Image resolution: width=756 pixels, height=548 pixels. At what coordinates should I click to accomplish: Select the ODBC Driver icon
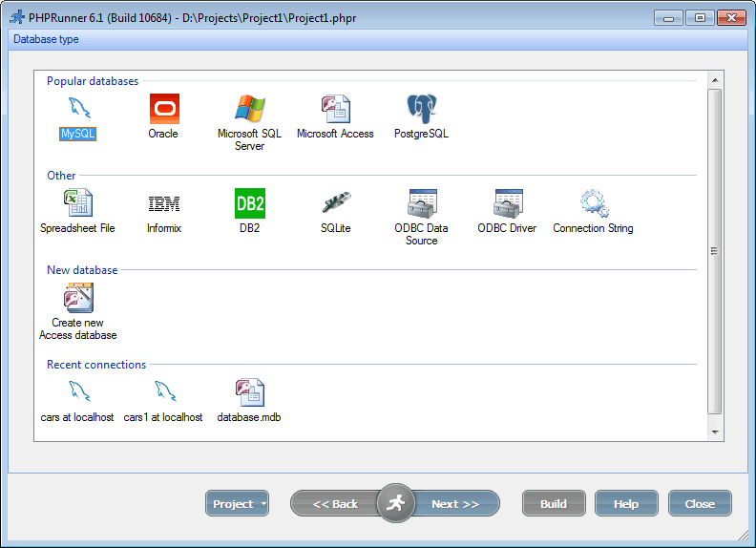[x=508, y=203]
